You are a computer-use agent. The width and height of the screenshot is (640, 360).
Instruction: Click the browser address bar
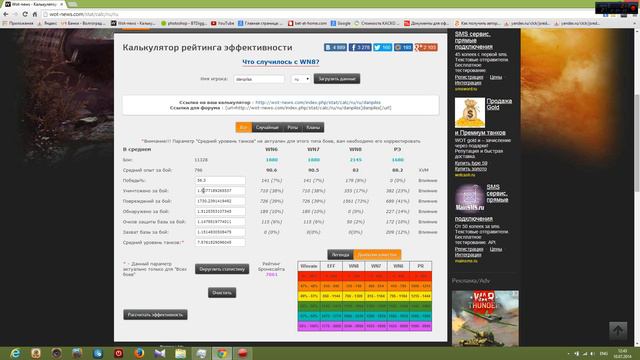click(318, 14)
